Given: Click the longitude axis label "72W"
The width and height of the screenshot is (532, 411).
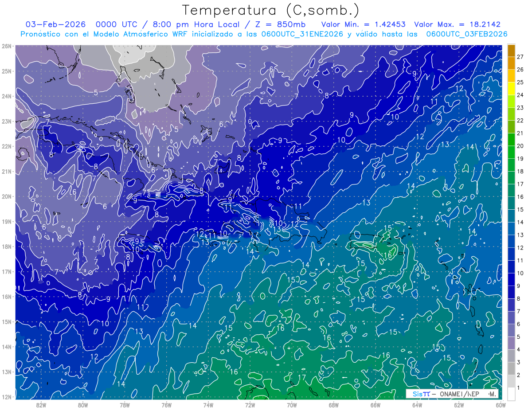Looking at the screenshot, I should (250, 405).
